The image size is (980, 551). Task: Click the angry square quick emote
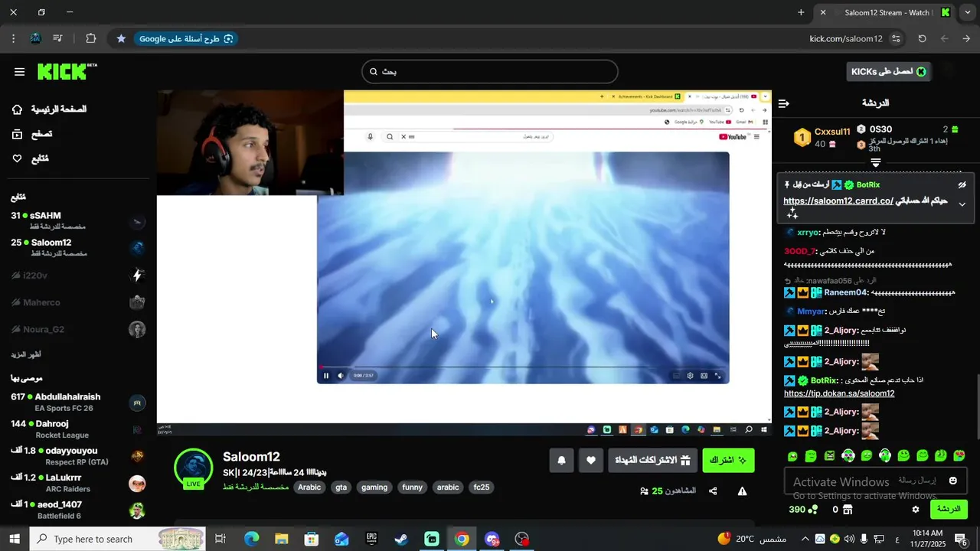(829, 456)
